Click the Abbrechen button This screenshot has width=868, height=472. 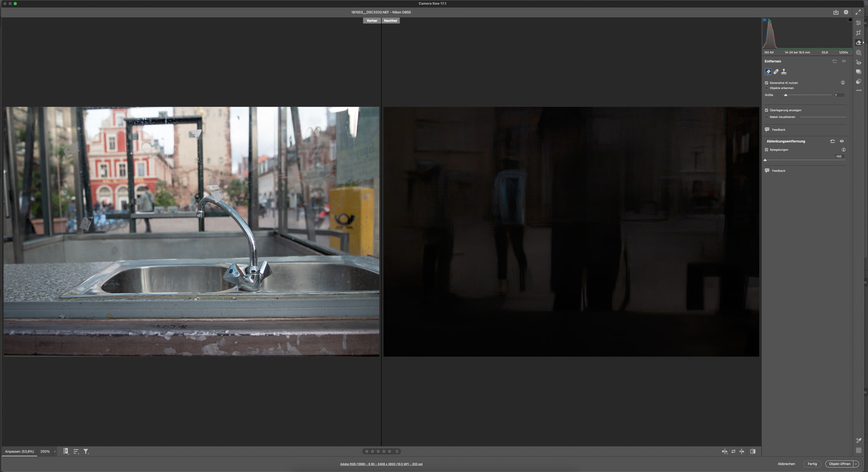786,464
